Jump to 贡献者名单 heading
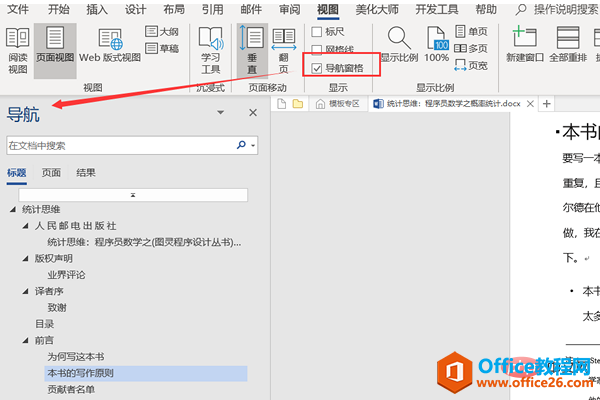This screenshot has width=600, height=400. [71, 389]
